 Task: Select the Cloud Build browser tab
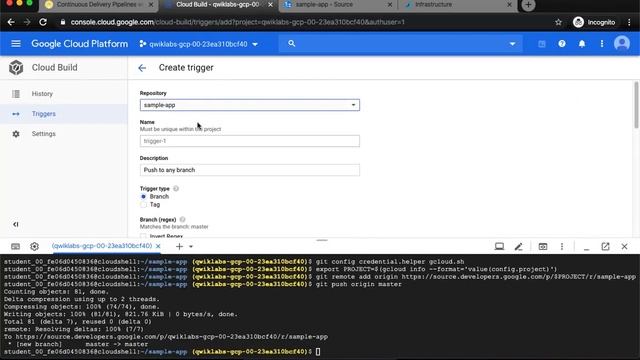[218, 5]
